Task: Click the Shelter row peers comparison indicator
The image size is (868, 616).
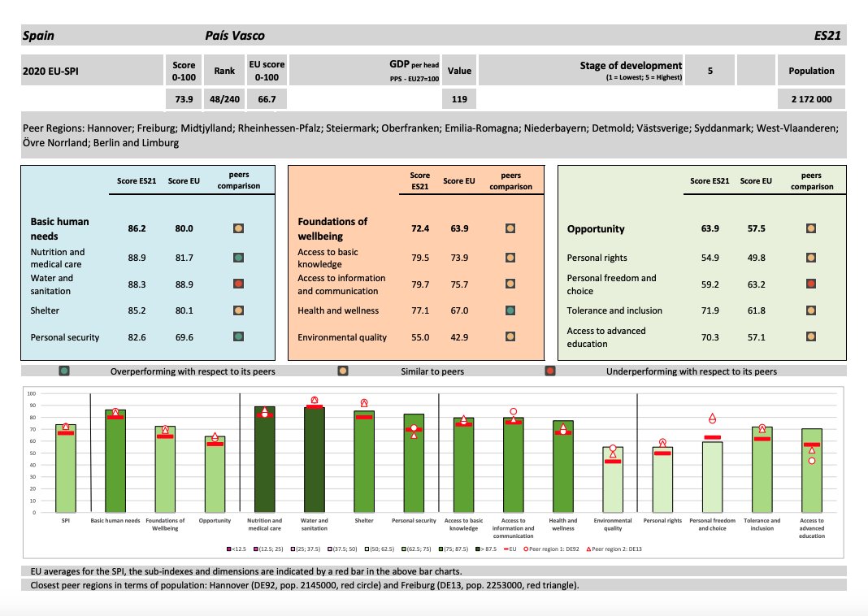Action: [x=239, y=310]
